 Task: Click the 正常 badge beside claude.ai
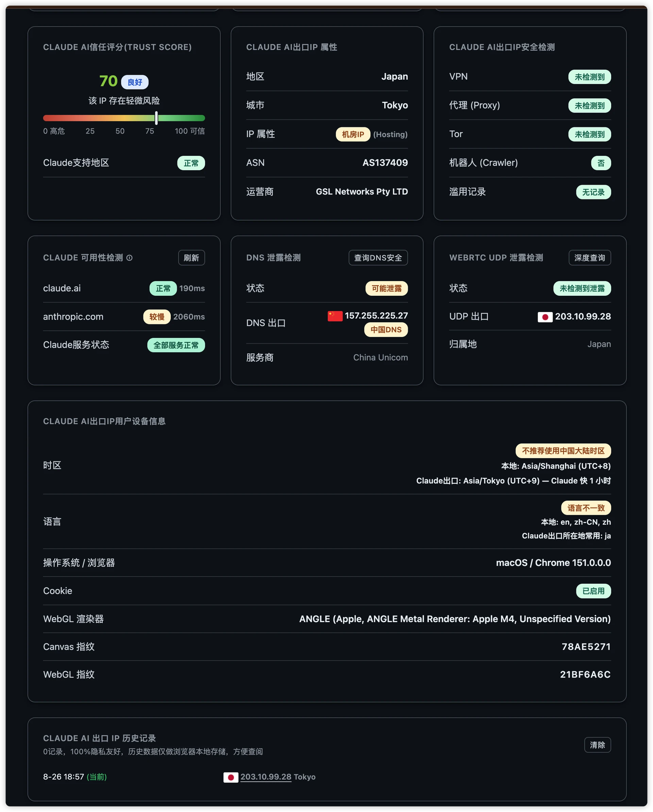(163, 289)
